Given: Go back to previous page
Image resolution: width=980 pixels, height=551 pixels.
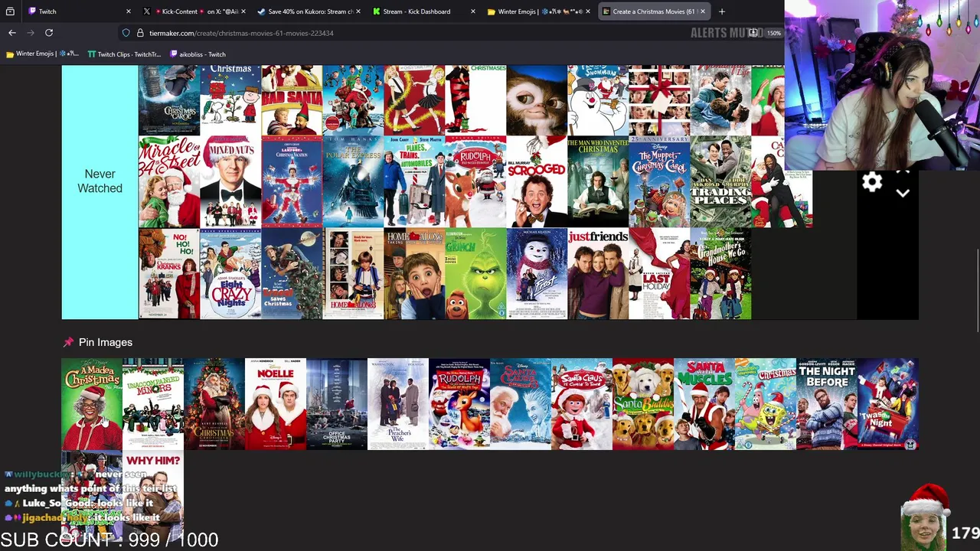Looking at the screenshot, I should (12, 33).
